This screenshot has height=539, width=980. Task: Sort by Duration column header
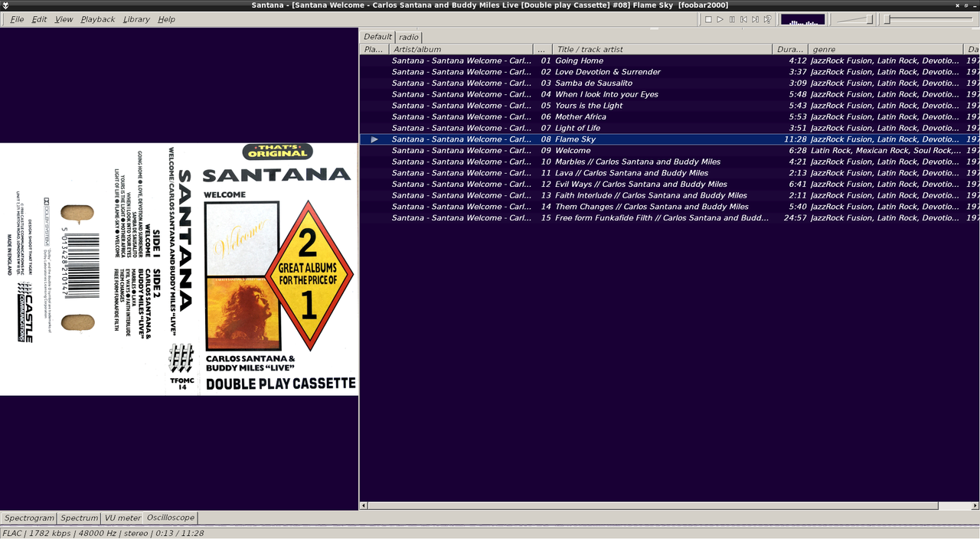click(x=790, y=49)
